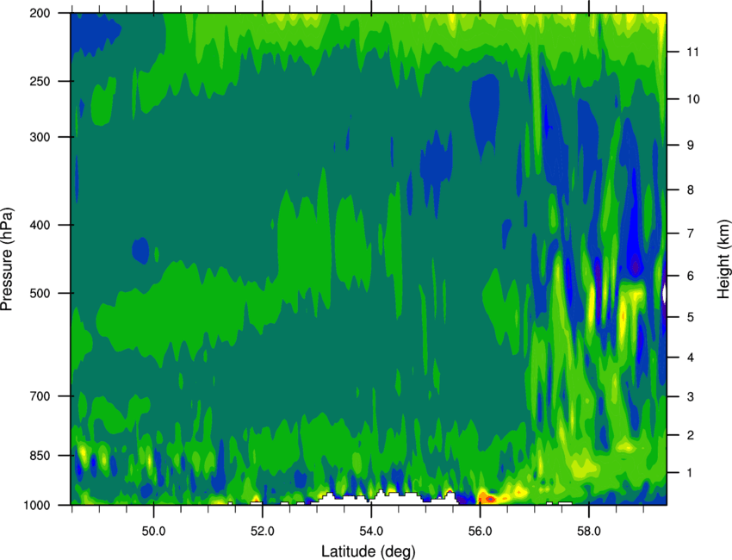Pick the 9 km height label
This screenshot has height=560, width=732.
click(x=691, y=146)
